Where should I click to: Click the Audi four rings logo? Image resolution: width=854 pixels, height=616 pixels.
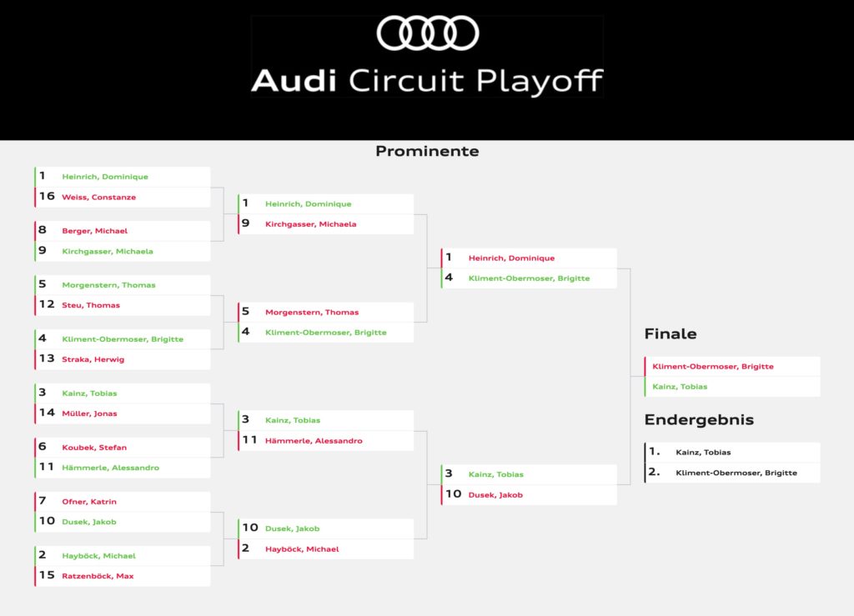coord(427,33)
